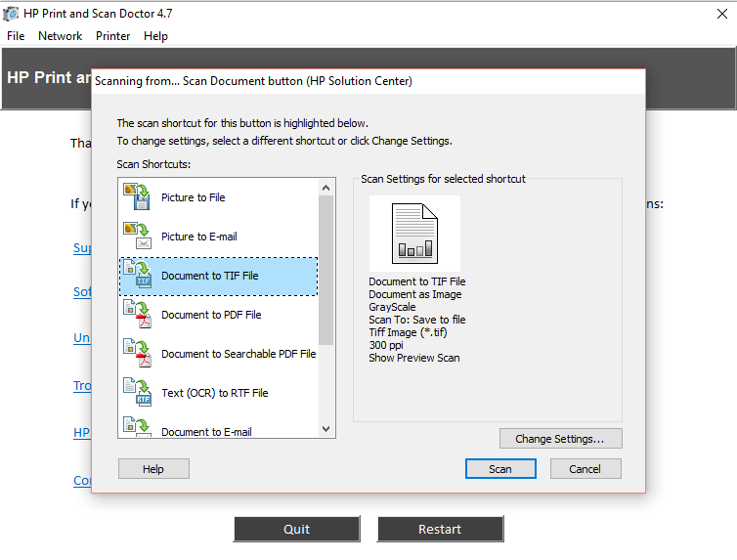Click the Restart button
The height and width of the screenshot is (560, 737).
[441, 529]
